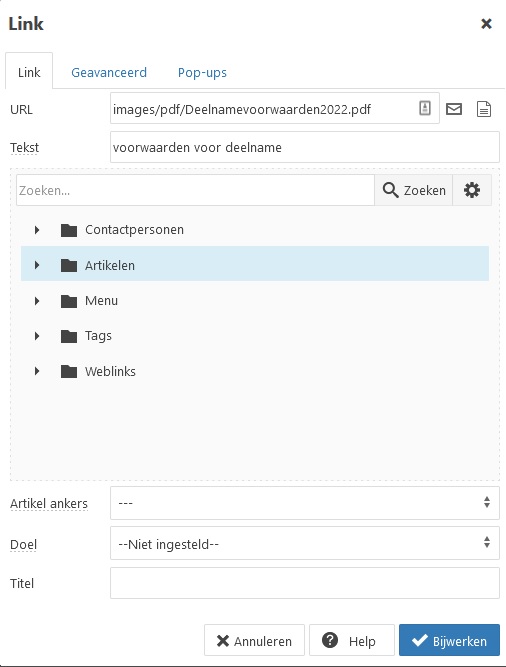Expand the Contactpersonen tree node
This screenshot has height=667, width=506.
point(37,230)
